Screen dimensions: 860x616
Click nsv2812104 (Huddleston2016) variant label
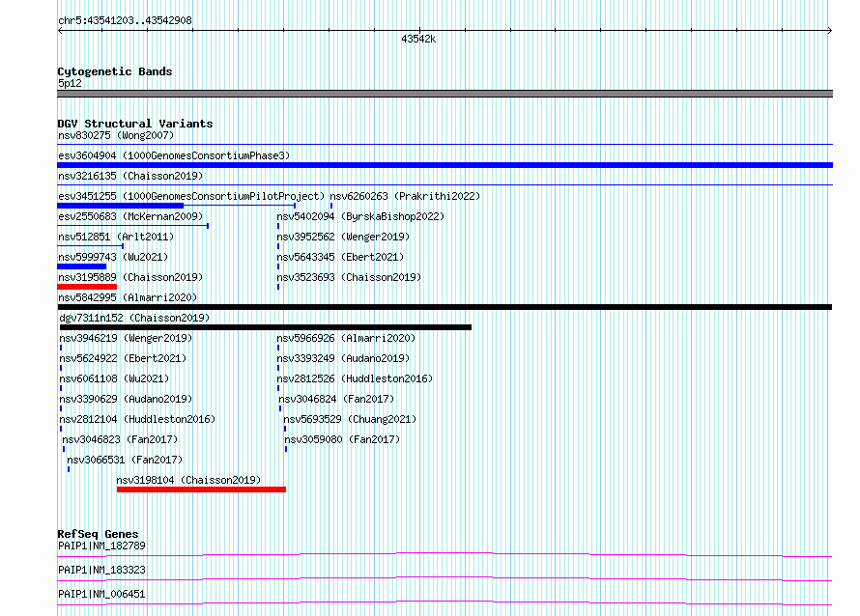[137, 419]
